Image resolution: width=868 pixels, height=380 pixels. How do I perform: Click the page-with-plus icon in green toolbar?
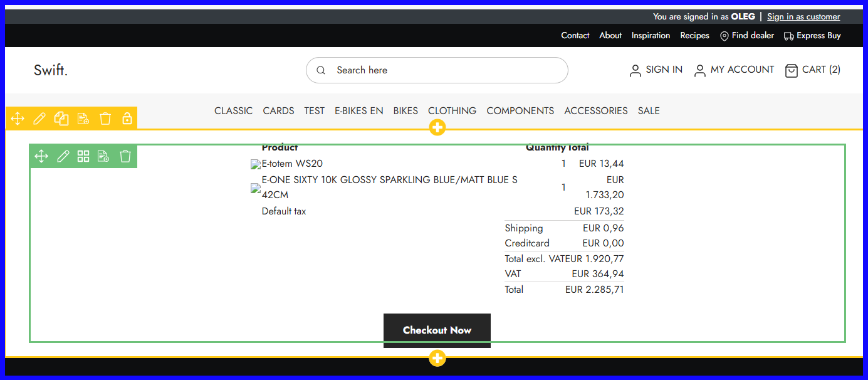[104, 156]
